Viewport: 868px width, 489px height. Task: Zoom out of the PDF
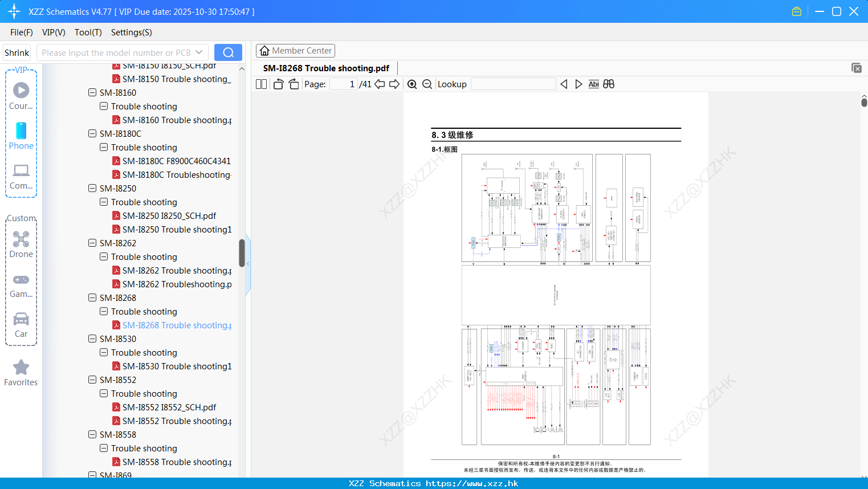[x=427, y=84]
